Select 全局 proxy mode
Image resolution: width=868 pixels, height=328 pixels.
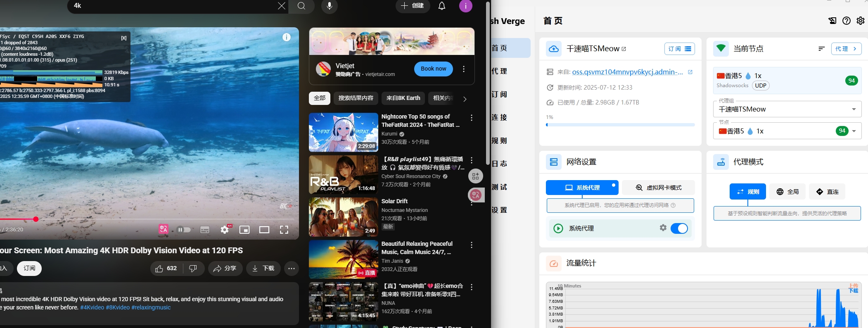pyautogui.click(x=787, y=192)
